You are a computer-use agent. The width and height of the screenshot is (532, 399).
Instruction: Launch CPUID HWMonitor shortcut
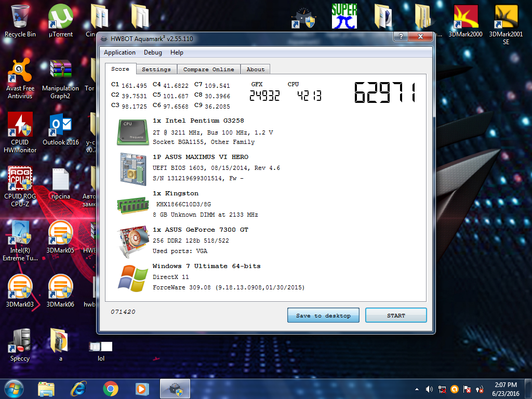coord(20,132)
